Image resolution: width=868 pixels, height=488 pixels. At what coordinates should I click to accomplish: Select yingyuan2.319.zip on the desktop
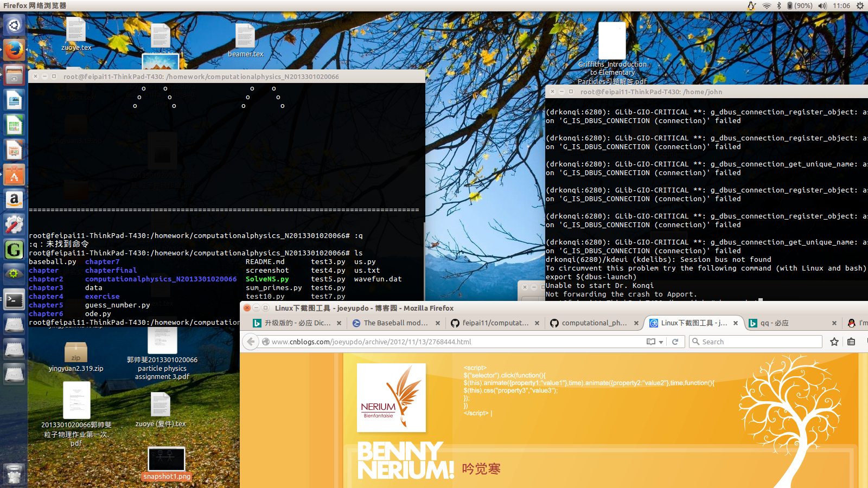(x=76, y=357)
